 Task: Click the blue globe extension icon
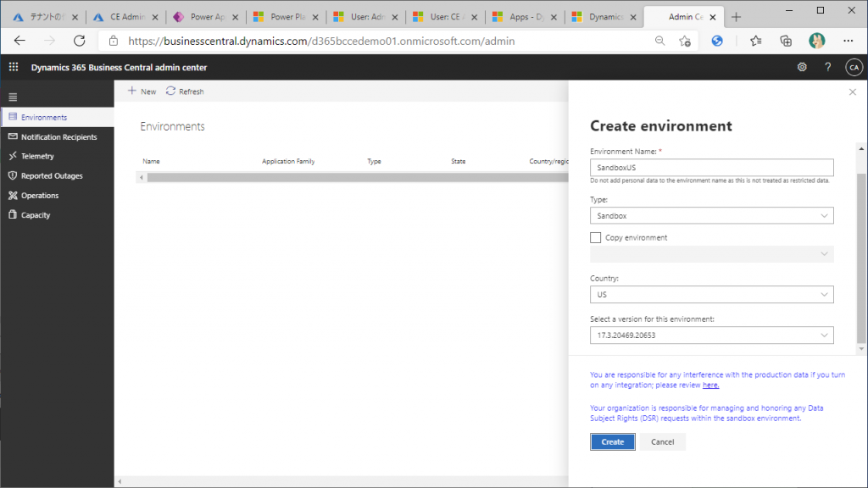(717, 41)
